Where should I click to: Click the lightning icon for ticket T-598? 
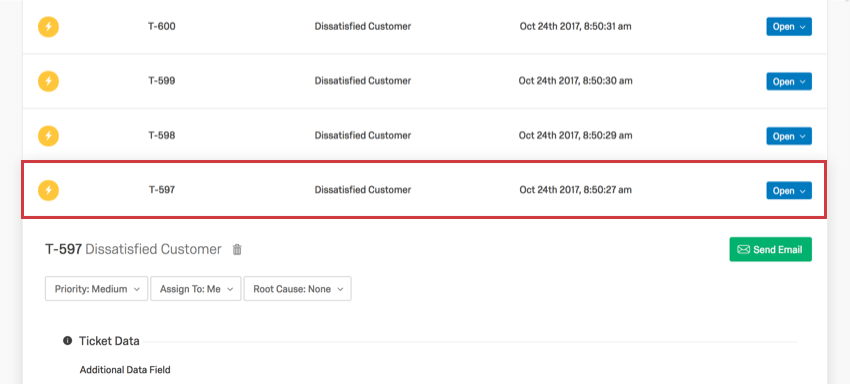click(x=48, y=136)
